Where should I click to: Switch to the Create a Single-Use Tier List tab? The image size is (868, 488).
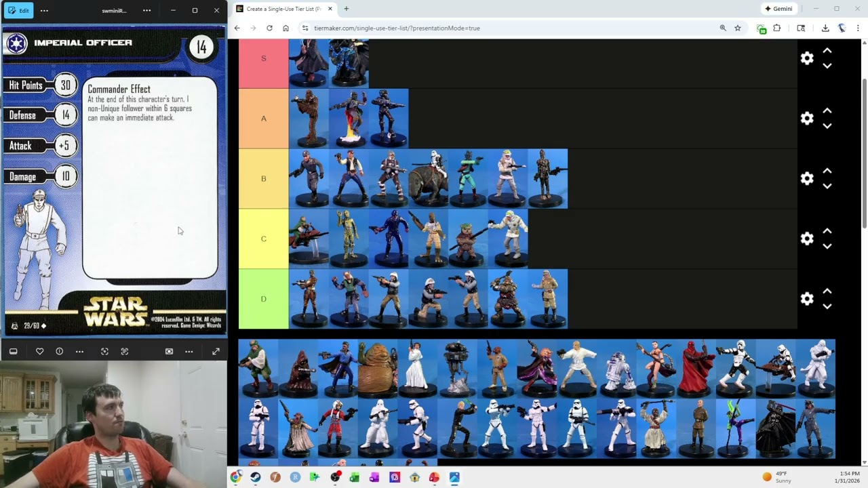tap(283, 9)
